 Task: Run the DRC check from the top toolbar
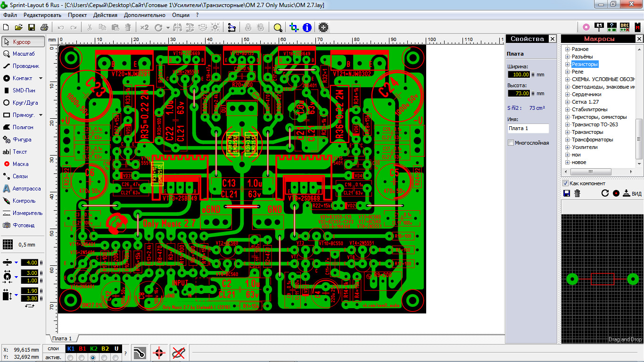pyautogui.click(x=624, y=27)
